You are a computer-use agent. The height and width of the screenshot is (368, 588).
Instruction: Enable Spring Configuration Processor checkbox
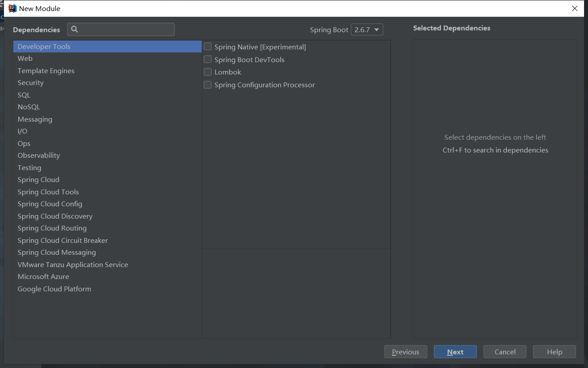point(207,85)
